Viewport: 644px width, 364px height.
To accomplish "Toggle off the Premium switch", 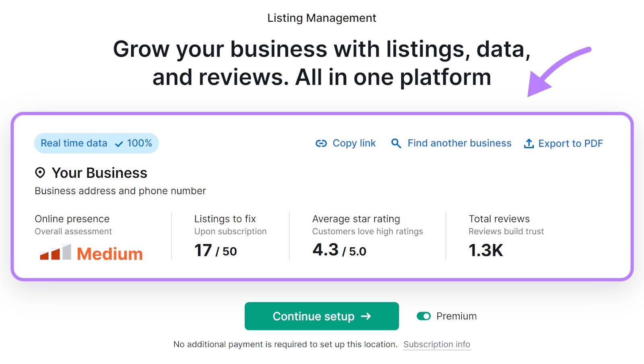I will click(423, 316).
